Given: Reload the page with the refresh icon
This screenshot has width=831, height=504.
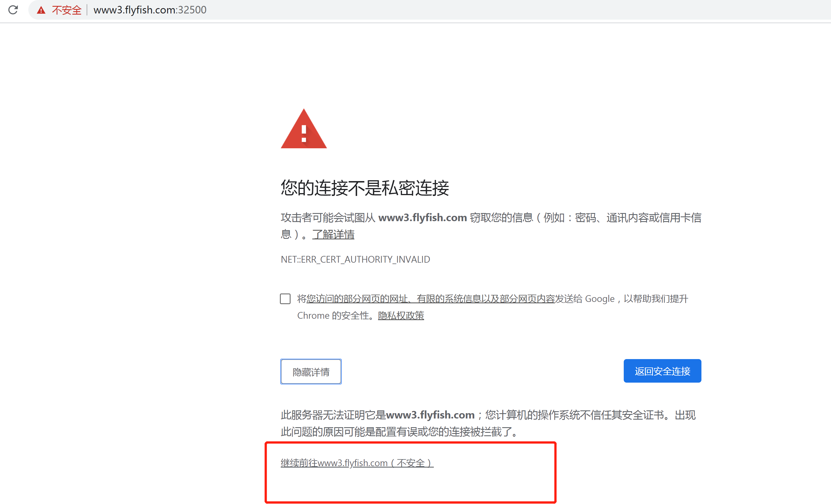Looking at the screenshot, I should coord(13,10).
